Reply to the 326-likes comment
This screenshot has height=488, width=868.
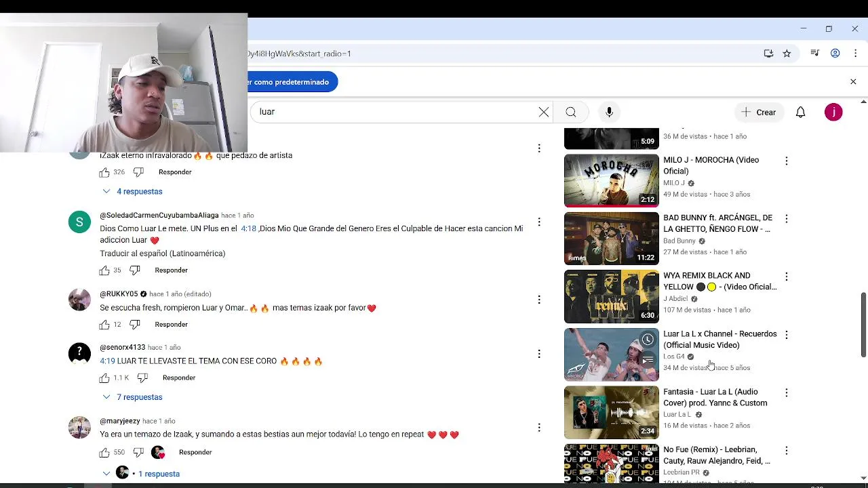[175, 172]
